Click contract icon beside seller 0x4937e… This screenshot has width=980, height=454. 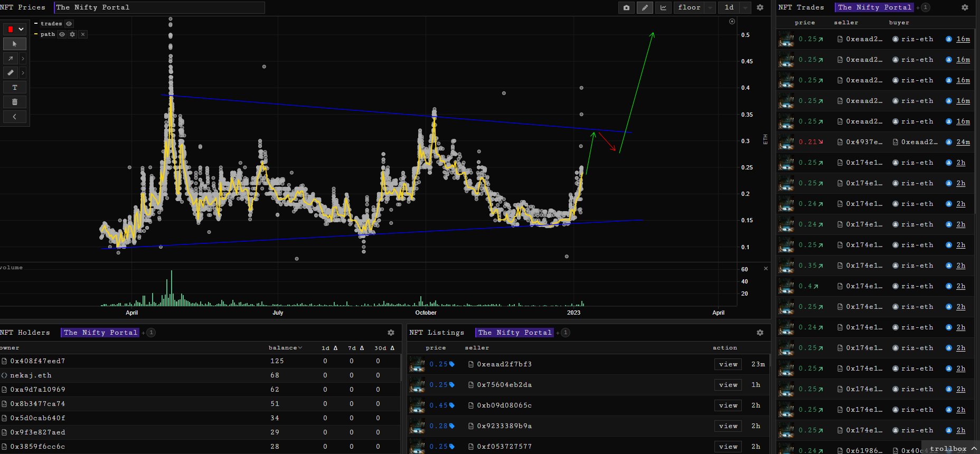click(840, 142)
